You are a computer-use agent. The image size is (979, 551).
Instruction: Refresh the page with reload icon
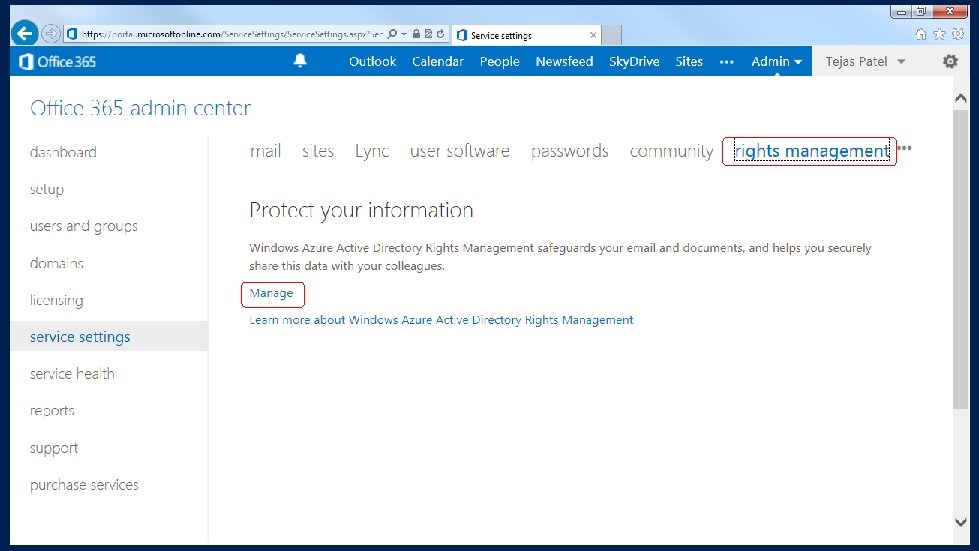tap(441, 34)
